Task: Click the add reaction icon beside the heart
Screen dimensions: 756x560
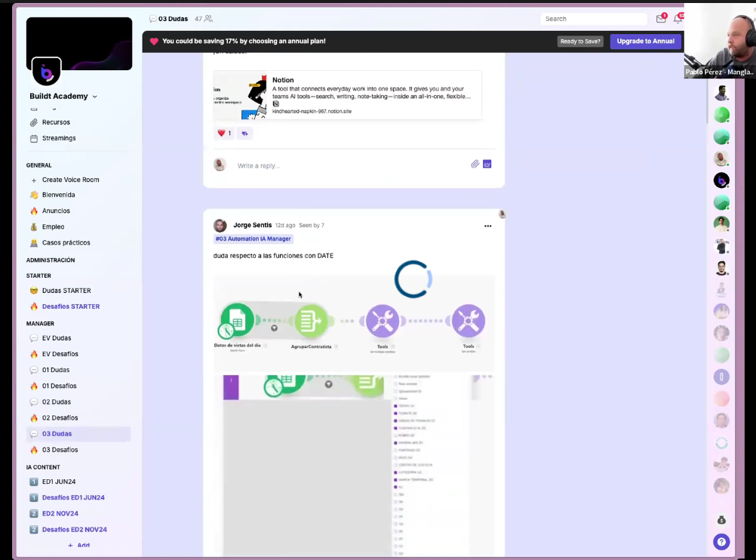Action: click(x=244, y=134)
